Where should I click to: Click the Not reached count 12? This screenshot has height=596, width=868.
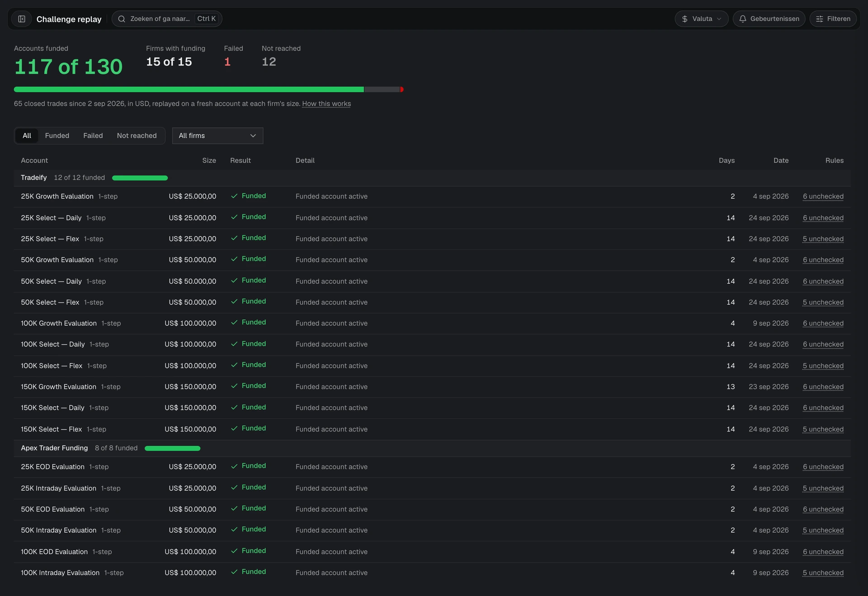pyautogui.click(x=269, y=62)
